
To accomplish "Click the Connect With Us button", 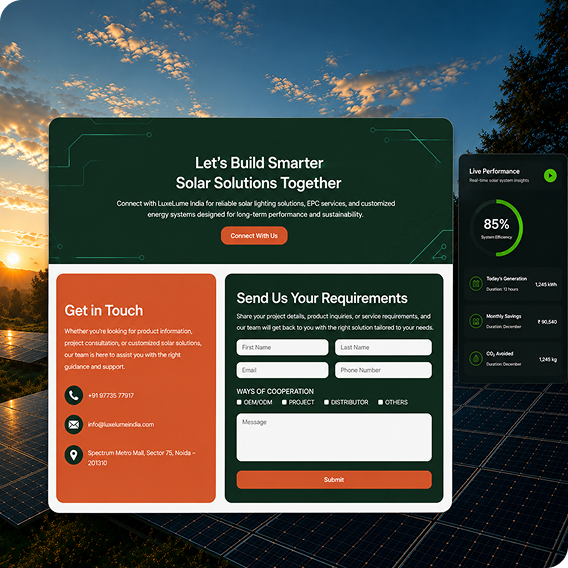I will (254, 235).
